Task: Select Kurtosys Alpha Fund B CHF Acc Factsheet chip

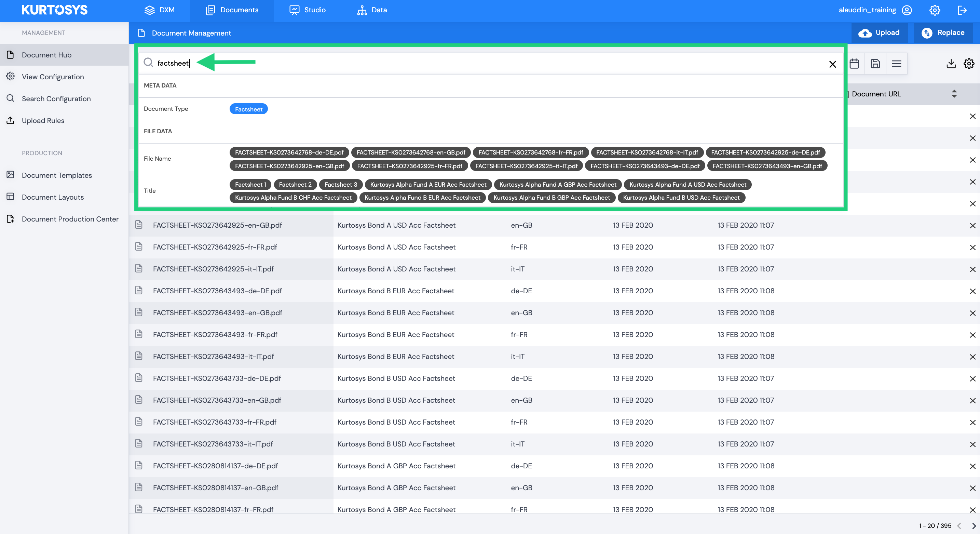Action: (x=293, y=198)
